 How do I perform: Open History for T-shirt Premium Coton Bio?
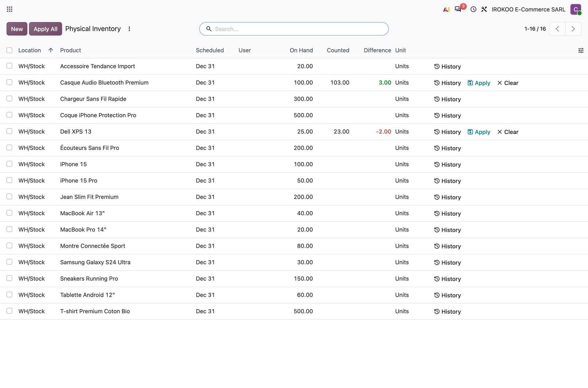pyautogui.click(x=447, y=312)
